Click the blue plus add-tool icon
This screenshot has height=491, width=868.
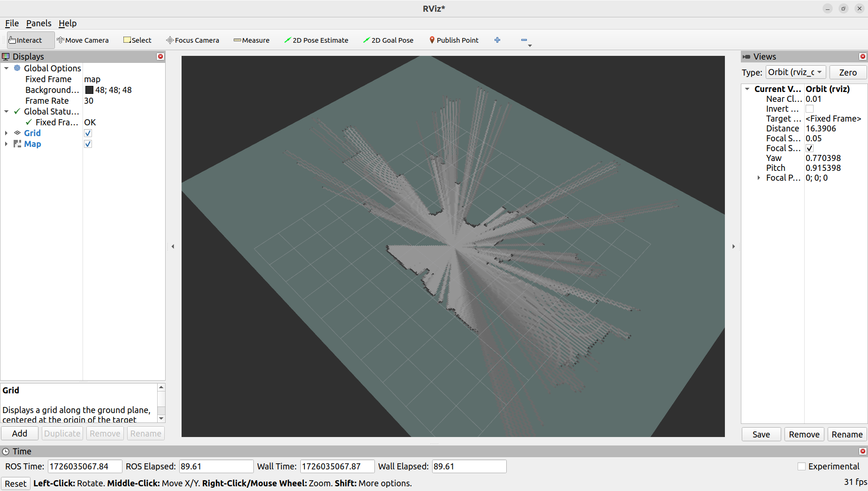tap(497, 40)
